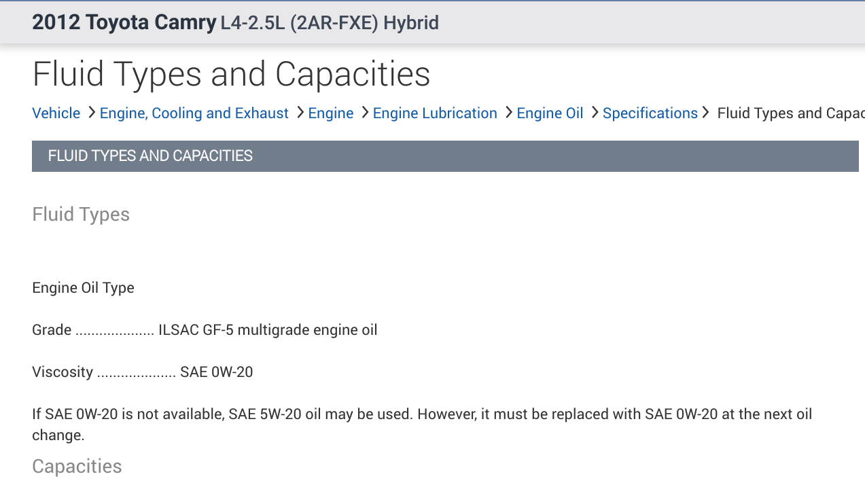
Task: Open the Vehicle breadcrumb link
Action: pyautogui.click(x=56, y=113)
